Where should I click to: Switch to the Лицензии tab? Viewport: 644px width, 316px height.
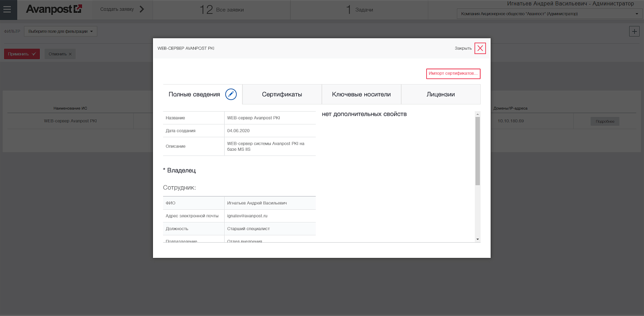click(441, 94)
